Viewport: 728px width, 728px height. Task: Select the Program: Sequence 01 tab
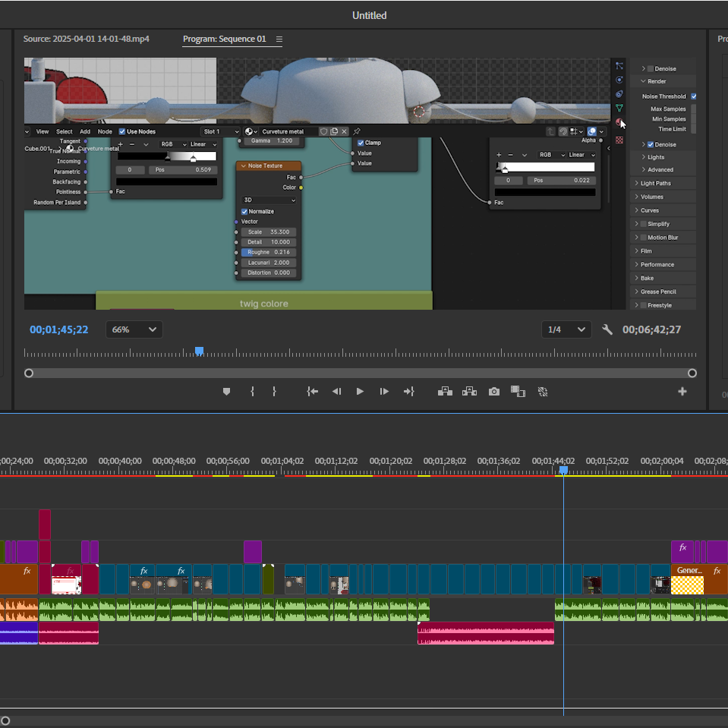pos(224,39)
